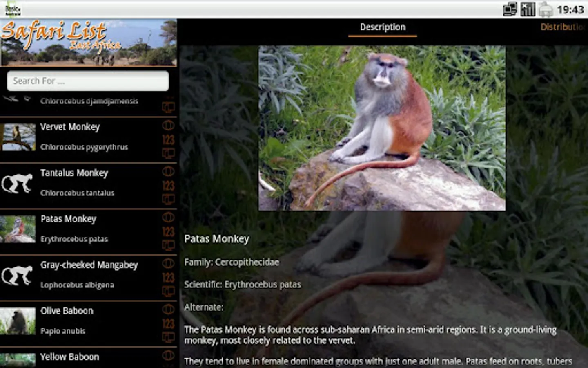This screenshot has width=588, height=368.
Task: Tap the Gray-cheeked Mangabey silhouette thumbnail
Action: click(17, 275)
